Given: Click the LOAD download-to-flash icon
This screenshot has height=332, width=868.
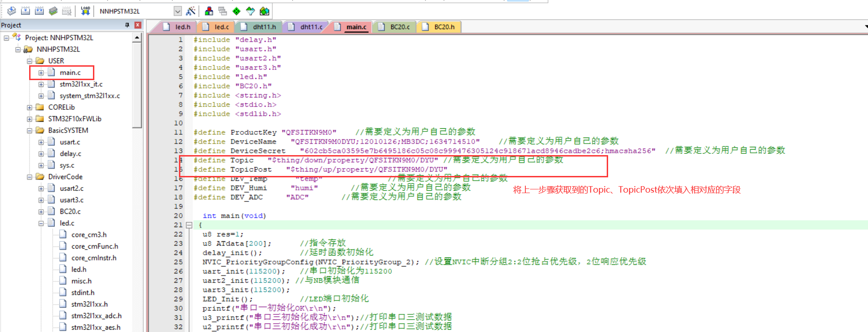Looking at the screenshot, I should pos(86,11).
